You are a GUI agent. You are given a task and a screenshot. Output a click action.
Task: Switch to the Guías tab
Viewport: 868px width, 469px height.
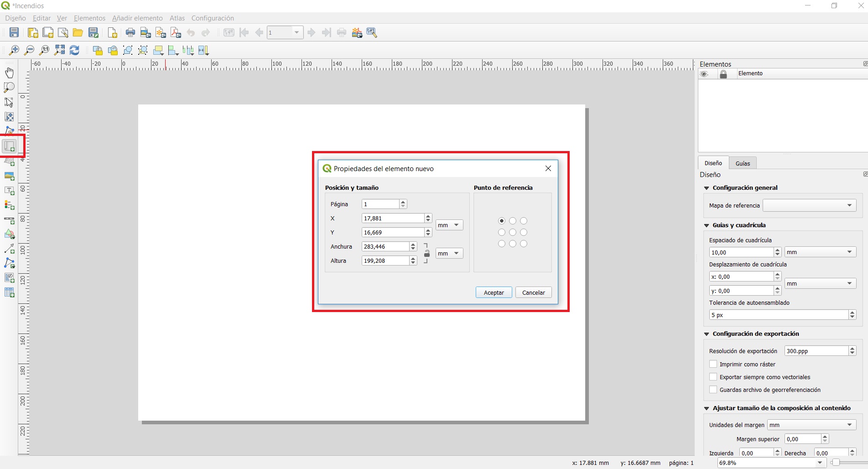(x=743, y=163)
